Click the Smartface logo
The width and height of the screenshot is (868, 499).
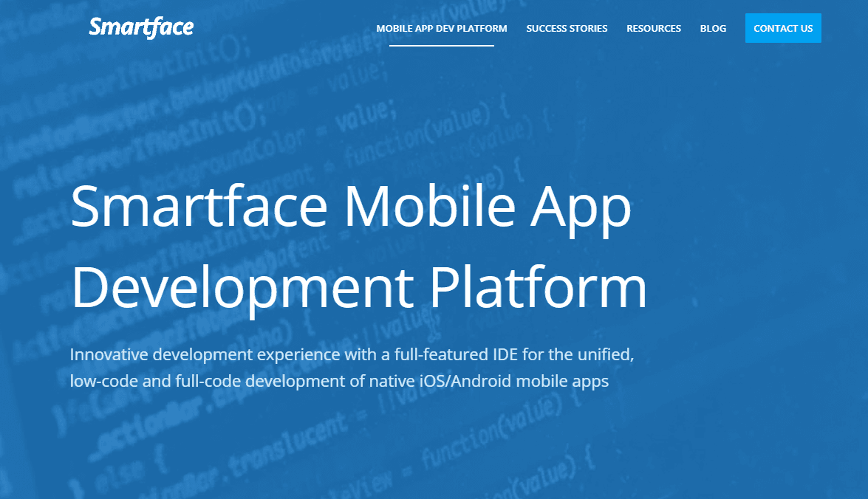tap(141, 27)
